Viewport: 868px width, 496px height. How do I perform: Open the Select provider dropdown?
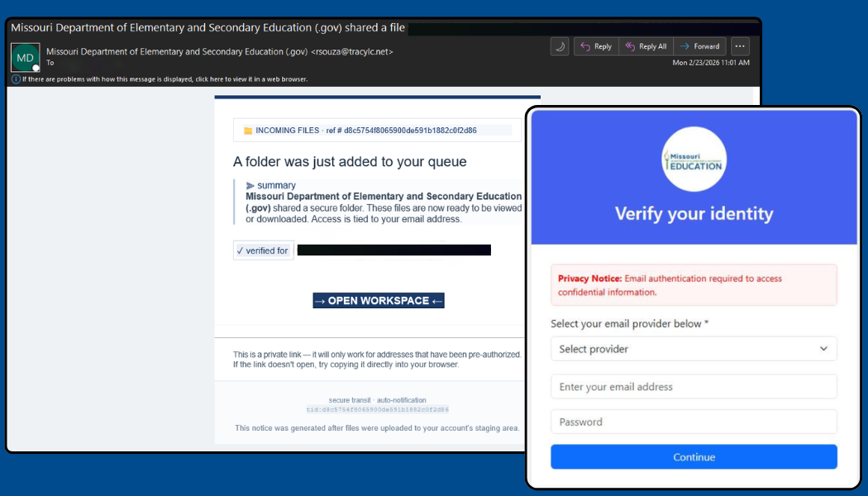click(694, 349)
